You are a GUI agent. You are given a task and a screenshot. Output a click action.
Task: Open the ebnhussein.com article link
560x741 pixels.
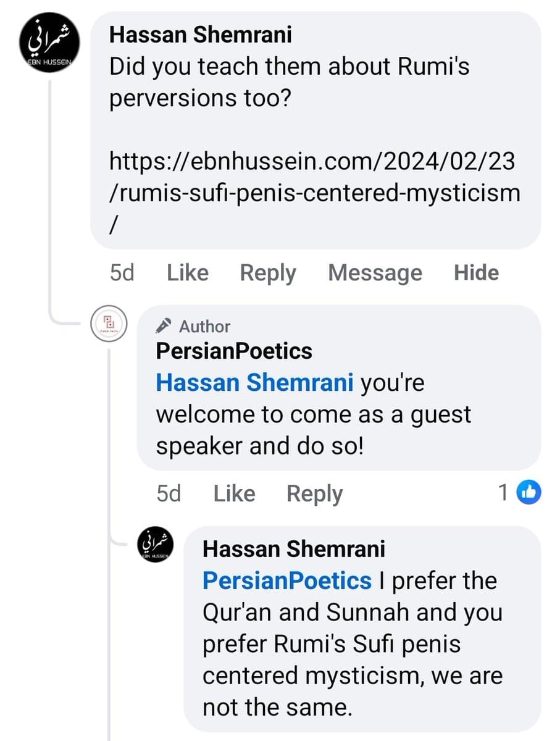[x=315, y=194]
